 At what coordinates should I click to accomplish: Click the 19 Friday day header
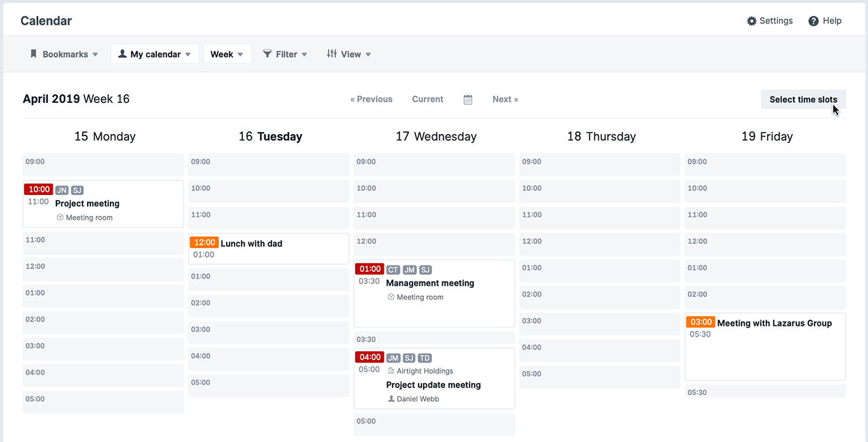[767, 137]
